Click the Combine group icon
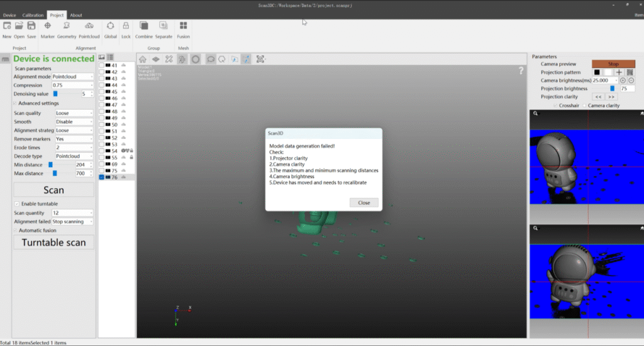Screen dimensions: 644x346 point(144,26)
